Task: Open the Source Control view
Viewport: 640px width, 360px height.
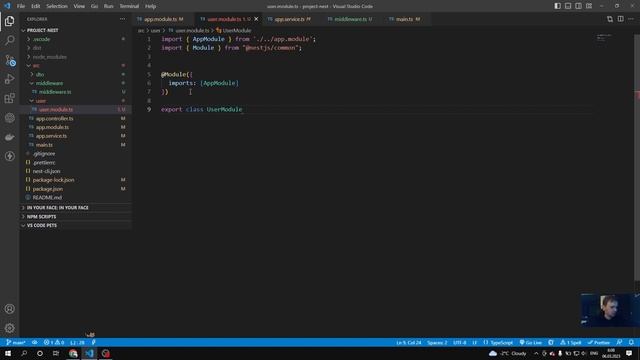Action: (x=9, y=60)
